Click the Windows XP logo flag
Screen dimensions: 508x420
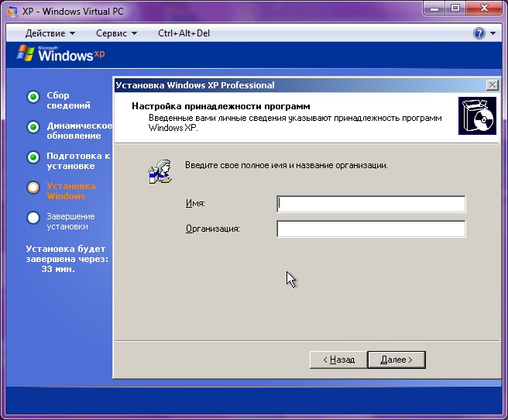[26, 53]
